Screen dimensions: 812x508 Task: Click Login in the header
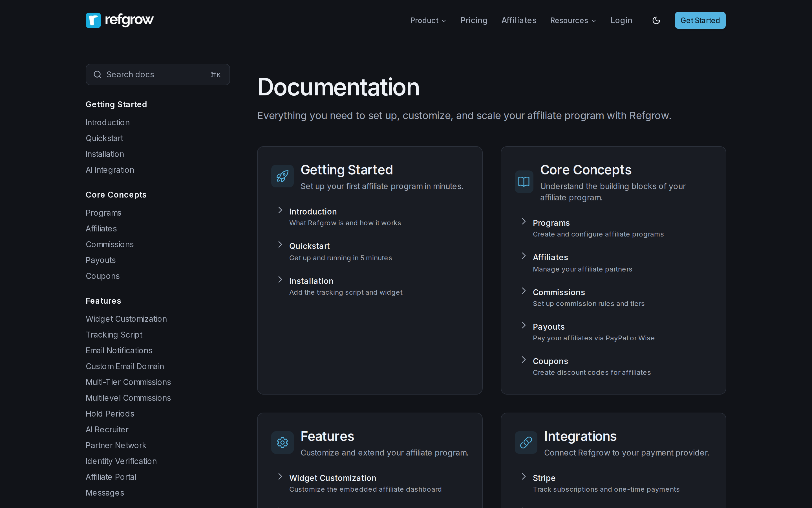(x=621, y=21)
